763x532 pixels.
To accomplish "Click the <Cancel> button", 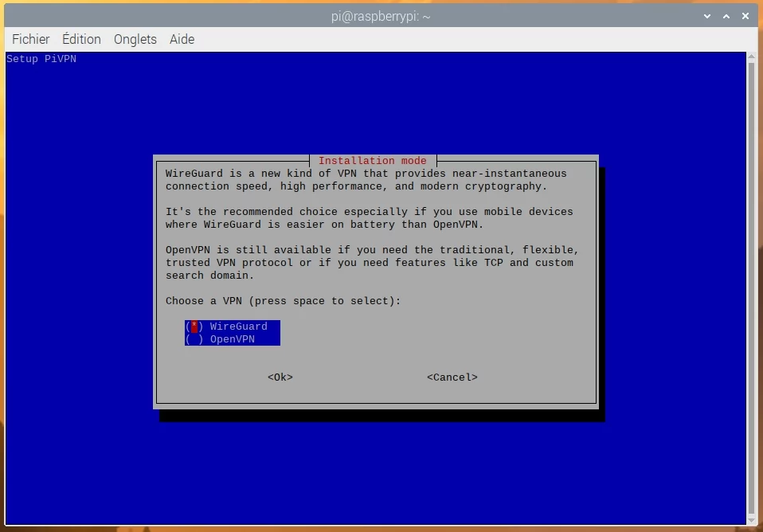I will (452, 377).
